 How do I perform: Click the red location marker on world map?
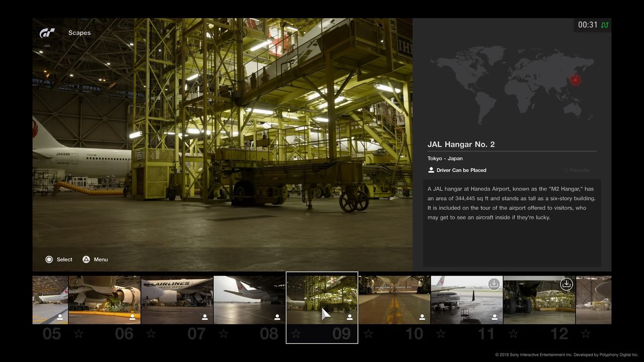click(576, 80)
